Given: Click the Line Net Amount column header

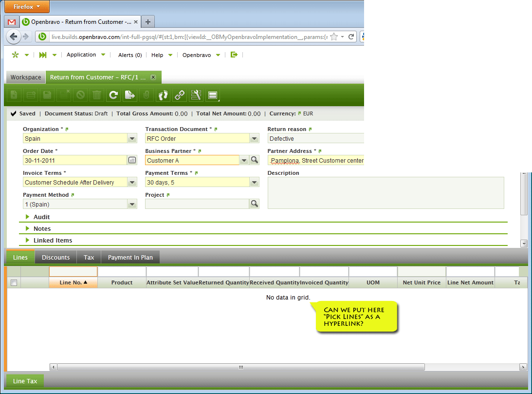Looking at the screenshot, I should tap(470, 282).
